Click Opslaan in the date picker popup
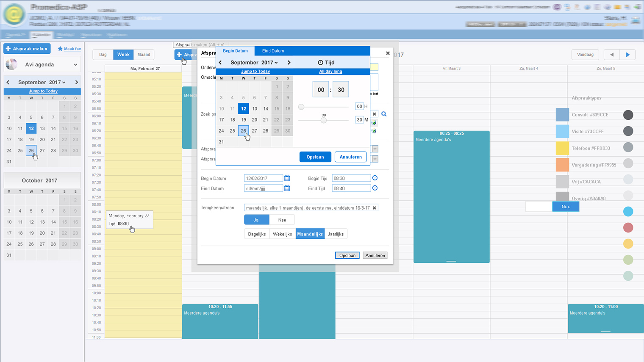Viewport: 644px width, 362px height. pos(315,157)
